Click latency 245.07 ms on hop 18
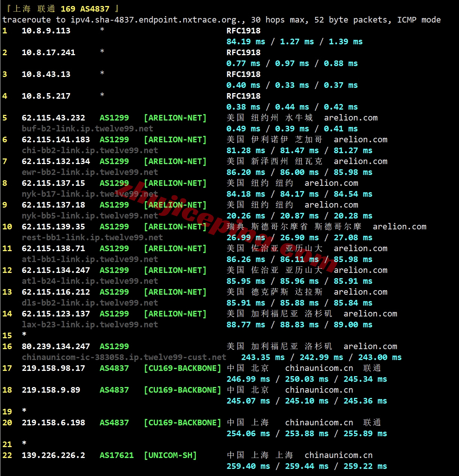Image resolution: width=459 pixels, height=476 pixels. point(248,401)
